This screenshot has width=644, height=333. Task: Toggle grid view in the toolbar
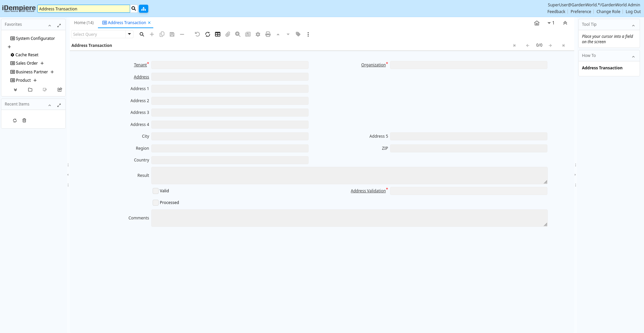coord(218,35)
